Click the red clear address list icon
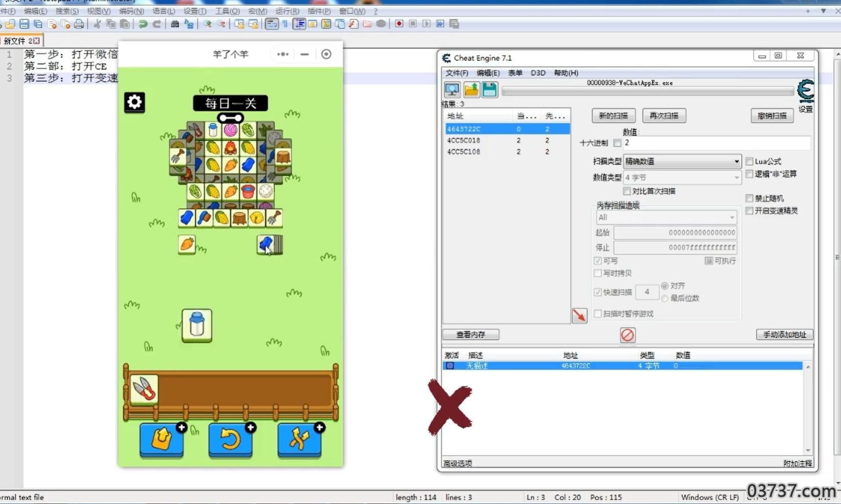 (x=627, y=335)
